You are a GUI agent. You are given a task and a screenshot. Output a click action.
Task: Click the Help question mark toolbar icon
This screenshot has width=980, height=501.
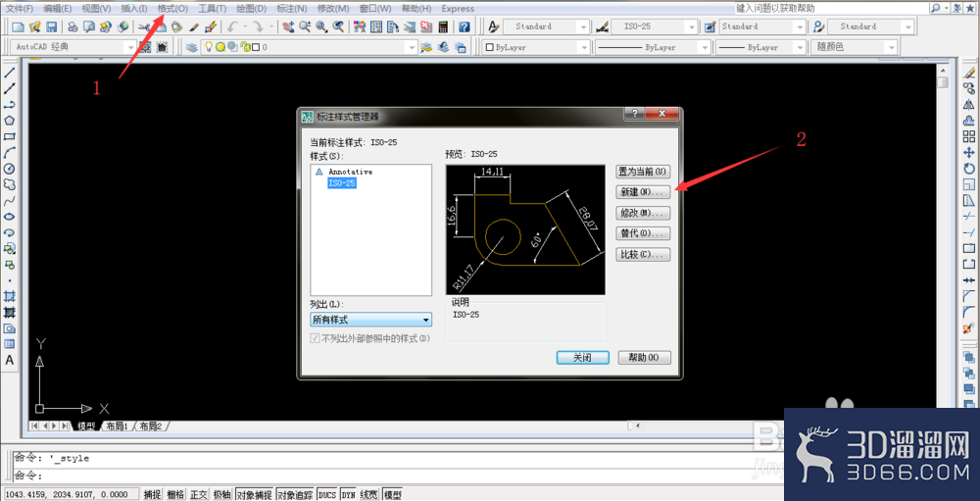pos(464,26)
